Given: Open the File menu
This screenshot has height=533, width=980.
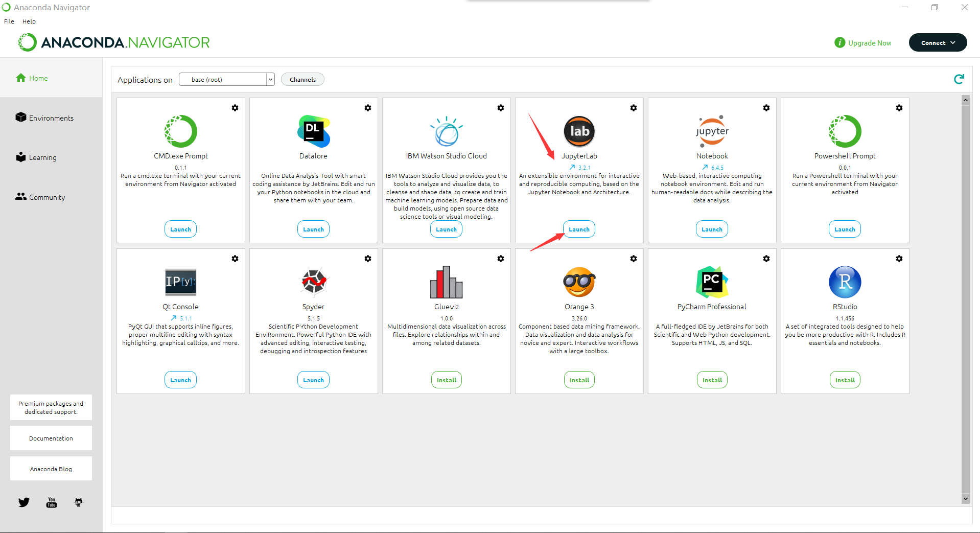Looking at the screenshot, I should [x=9, y=21].
